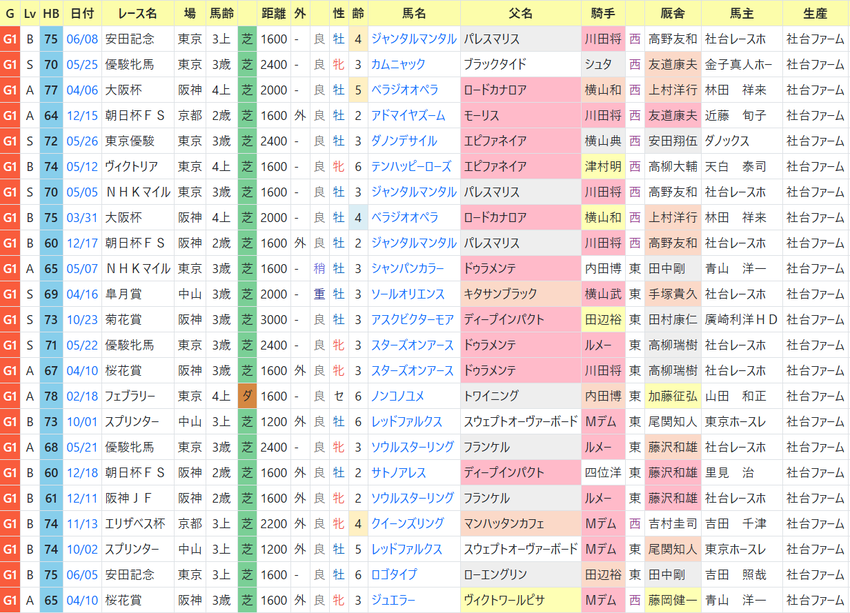Select the 厩舎 column header
This screenshot has height=613, width=850.
(672, 13)
